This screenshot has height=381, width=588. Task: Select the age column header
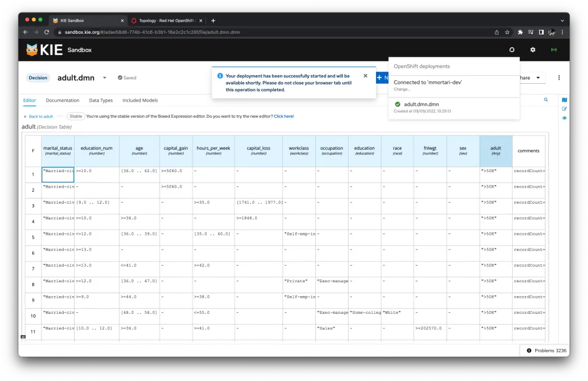[x=139, y=150]
